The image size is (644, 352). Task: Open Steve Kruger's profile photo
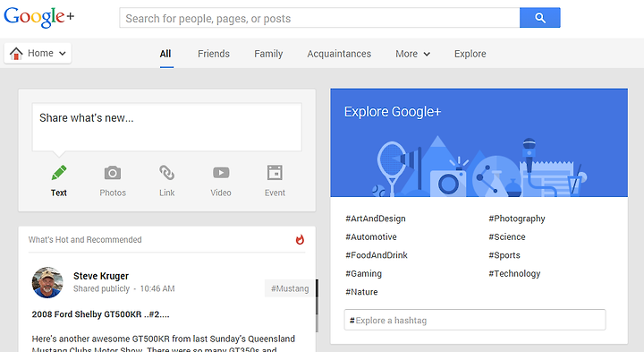pyautogui.click(x=47, y=282)
